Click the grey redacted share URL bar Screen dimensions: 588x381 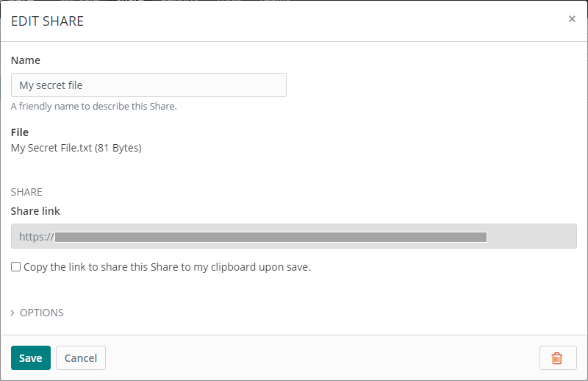(x=270, y=237)
